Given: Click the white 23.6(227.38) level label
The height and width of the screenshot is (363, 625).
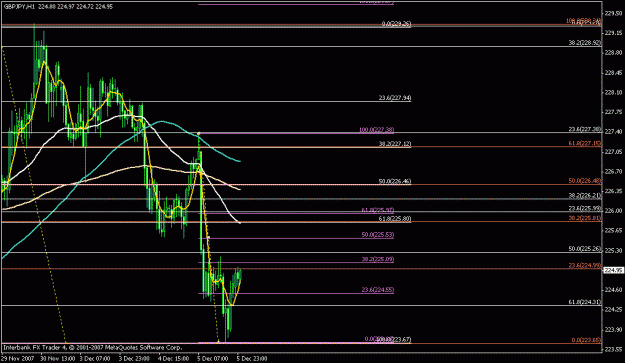Looking at the screenshot, I should tap(585, 129).
